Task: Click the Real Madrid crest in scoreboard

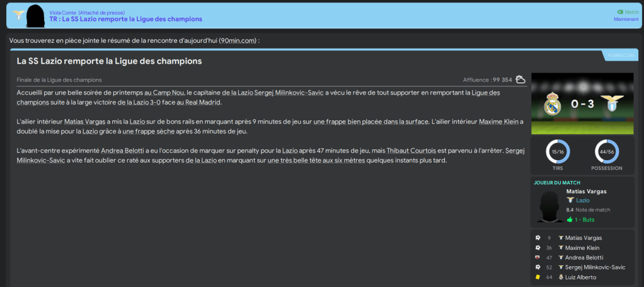Action: 553,103
